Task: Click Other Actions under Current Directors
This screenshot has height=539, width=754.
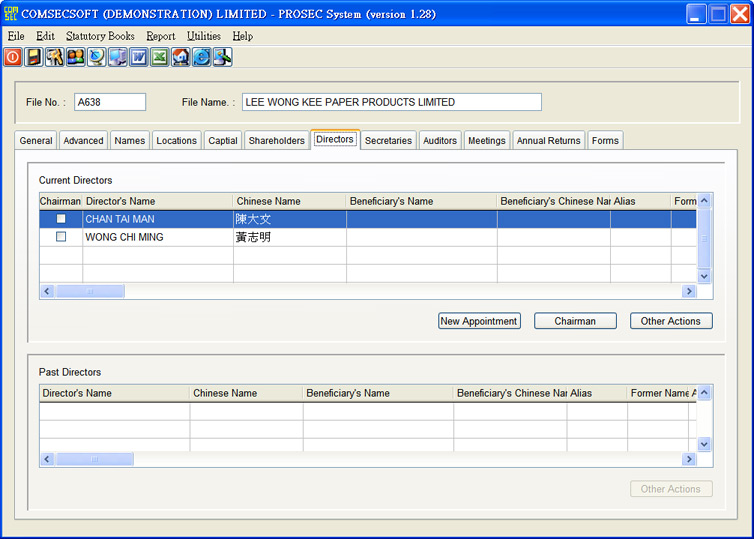Action: (x=671, y=321)
